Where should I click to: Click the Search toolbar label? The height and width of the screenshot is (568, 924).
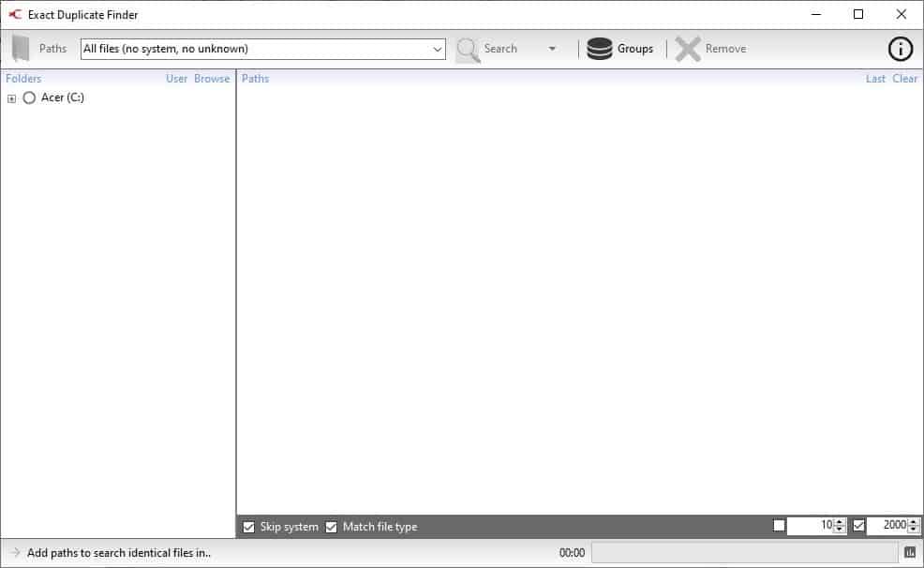(500, 49)
